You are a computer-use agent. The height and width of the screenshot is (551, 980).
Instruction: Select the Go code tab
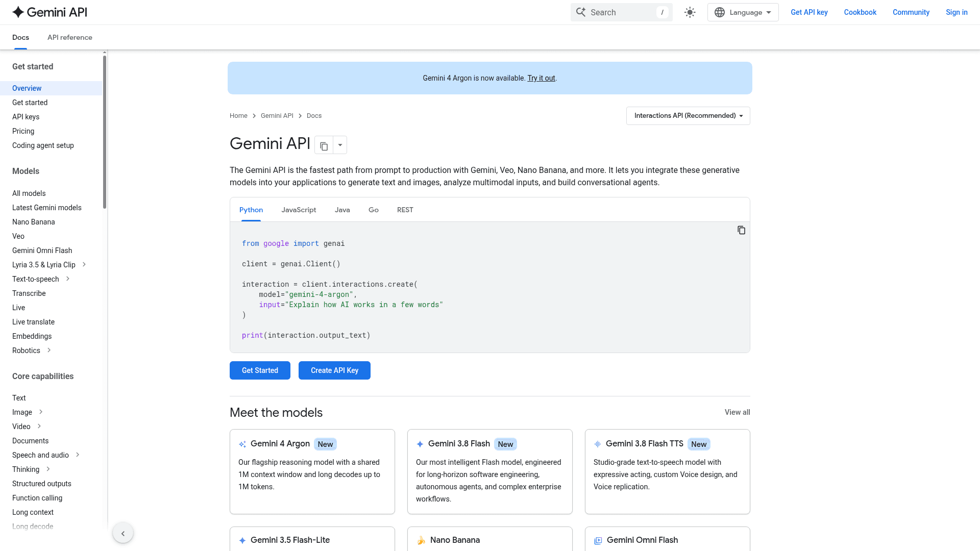[374, 210]
